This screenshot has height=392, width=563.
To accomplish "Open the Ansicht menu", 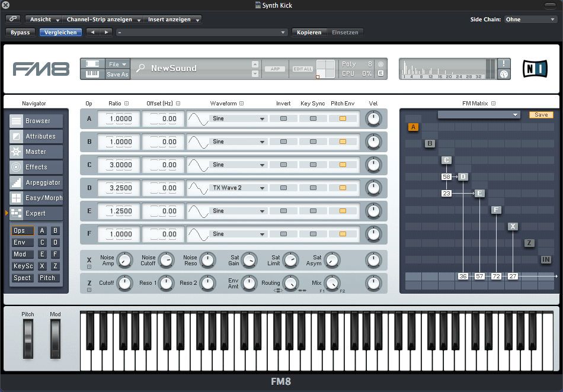I will [x=44, y=20].
